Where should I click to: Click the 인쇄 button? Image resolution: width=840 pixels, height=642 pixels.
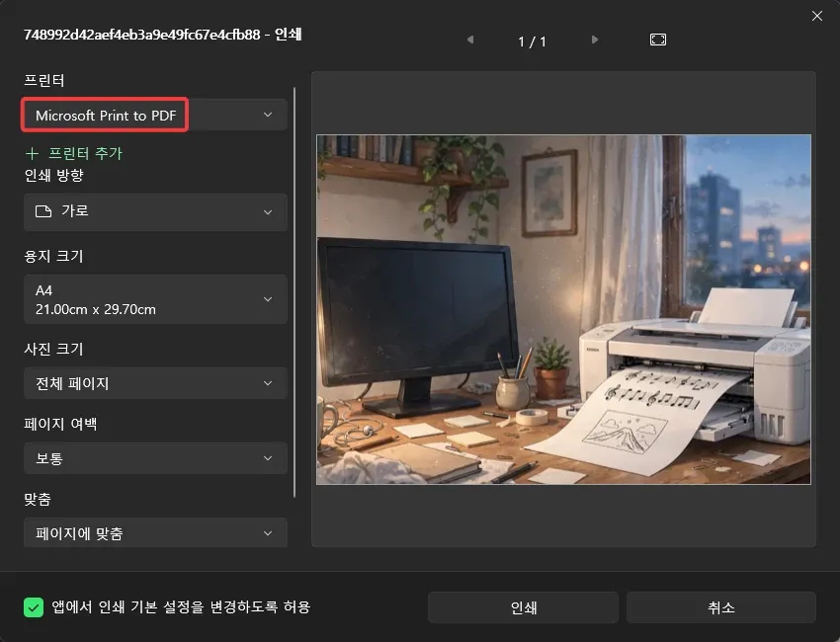pos(524,607)
